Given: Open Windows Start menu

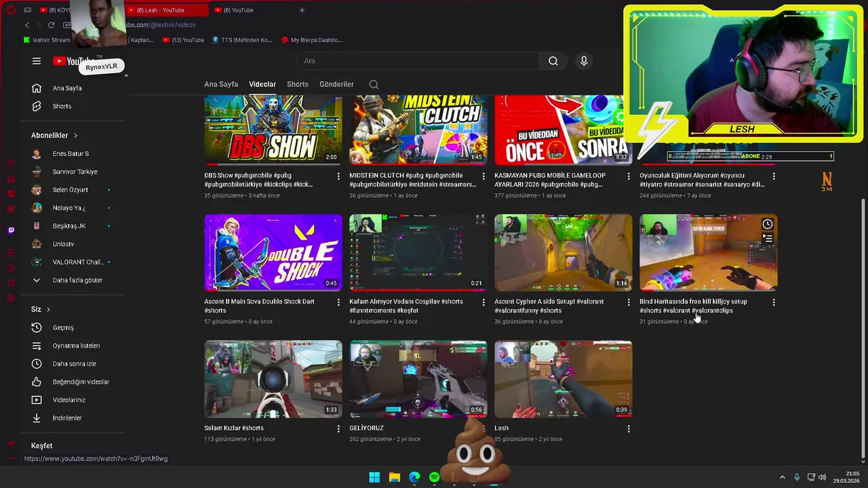Looking at the screenshot, I should [x=374, y=477].
